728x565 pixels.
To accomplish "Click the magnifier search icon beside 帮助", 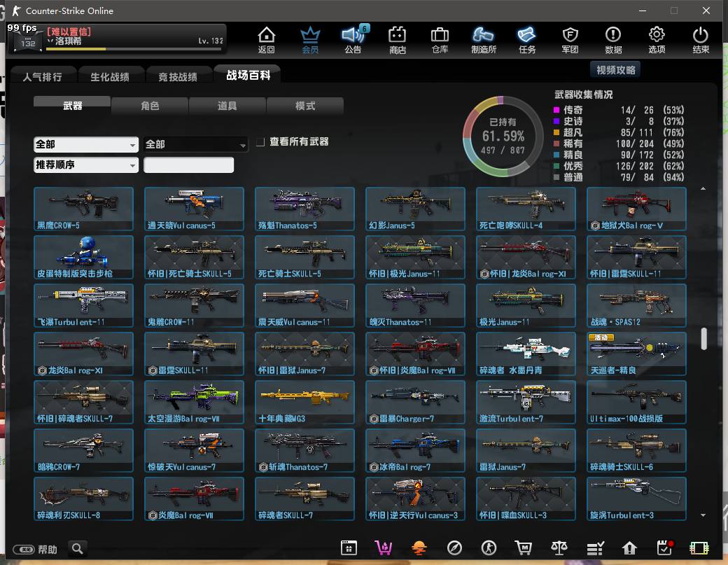I will click(78, 549).
